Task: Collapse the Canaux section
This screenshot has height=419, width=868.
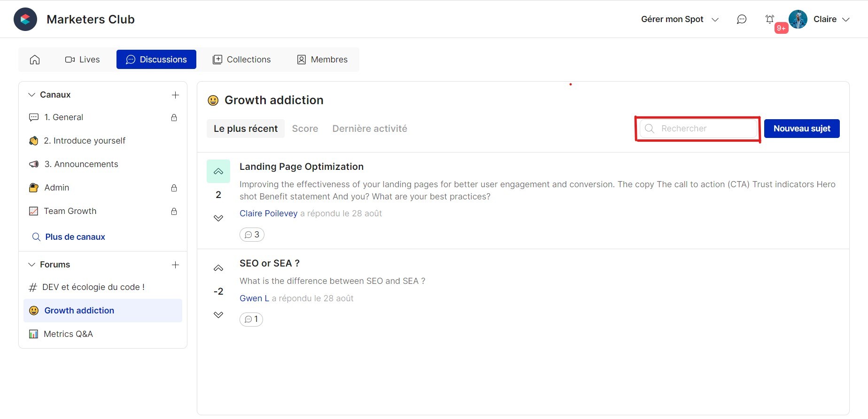Action: 32,95
